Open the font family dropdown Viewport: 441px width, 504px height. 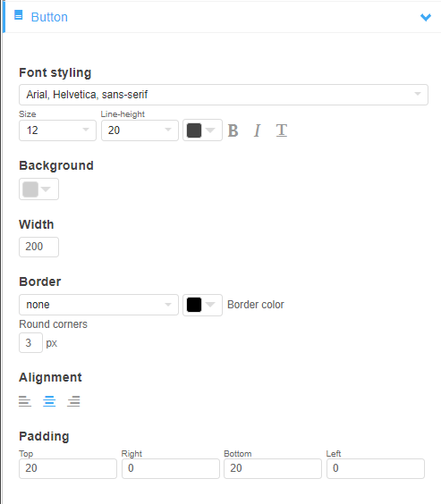pyautogui.click(x=224, y=95)
